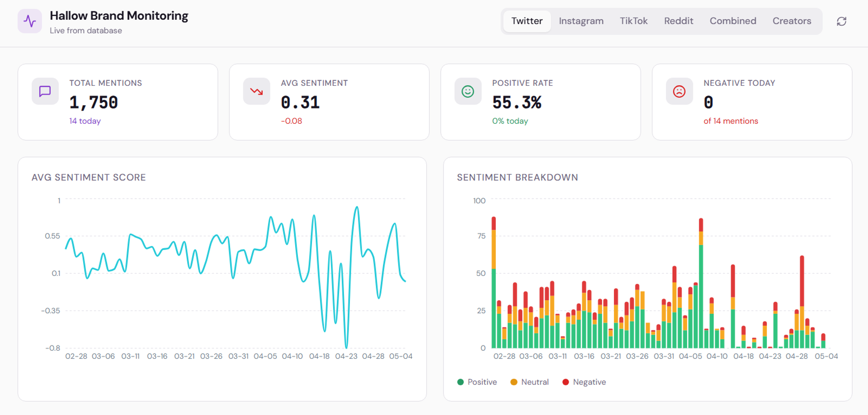868x415 pixels.
Task: Click the Positive Rate smiley face icon
Action: pos(468,91)
